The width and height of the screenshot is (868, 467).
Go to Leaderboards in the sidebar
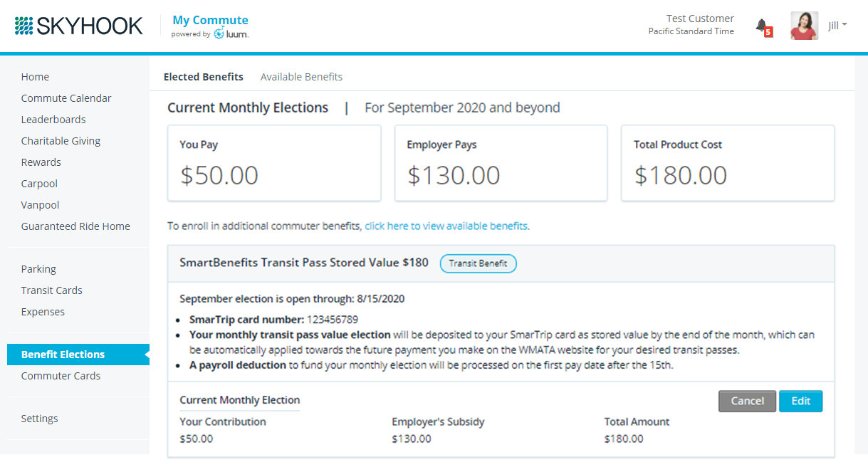tap(53, 120)
